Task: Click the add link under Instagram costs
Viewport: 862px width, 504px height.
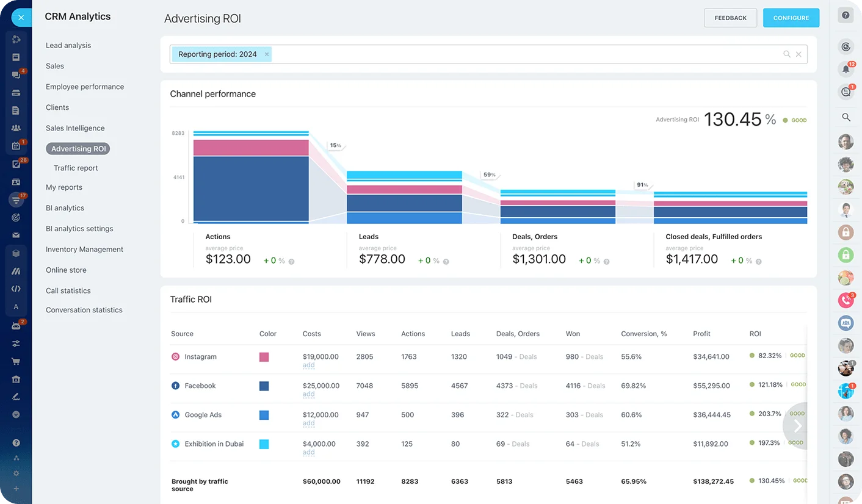Action: click(x=308, y=365)
